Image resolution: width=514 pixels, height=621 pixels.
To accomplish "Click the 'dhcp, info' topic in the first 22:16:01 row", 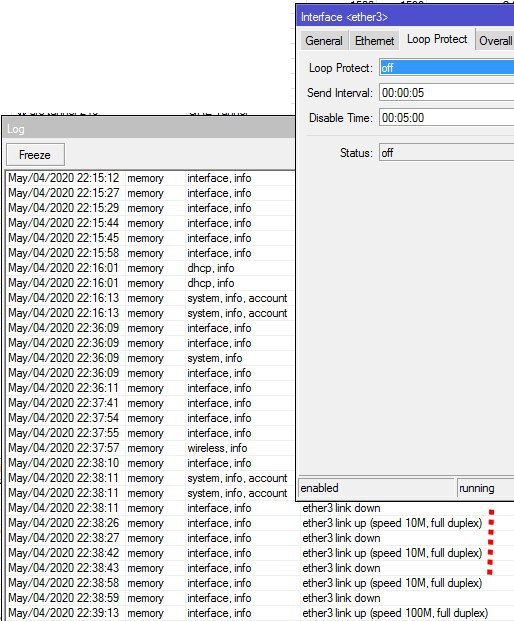I will (211, 268).
